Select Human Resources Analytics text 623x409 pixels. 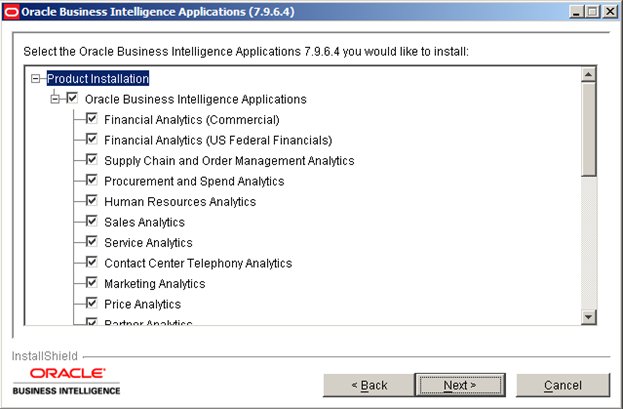pyautogui.click(x=180, y=202)
